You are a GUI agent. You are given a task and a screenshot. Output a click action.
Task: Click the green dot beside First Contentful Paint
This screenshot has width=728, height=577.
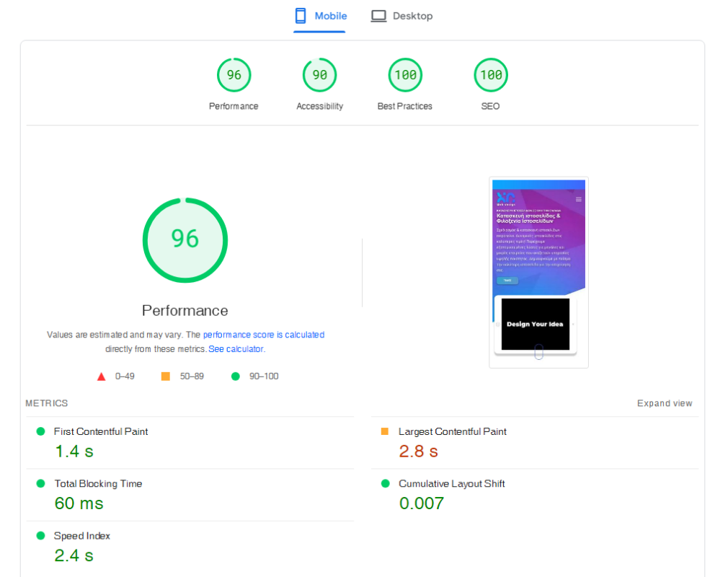tap(40, 431)
